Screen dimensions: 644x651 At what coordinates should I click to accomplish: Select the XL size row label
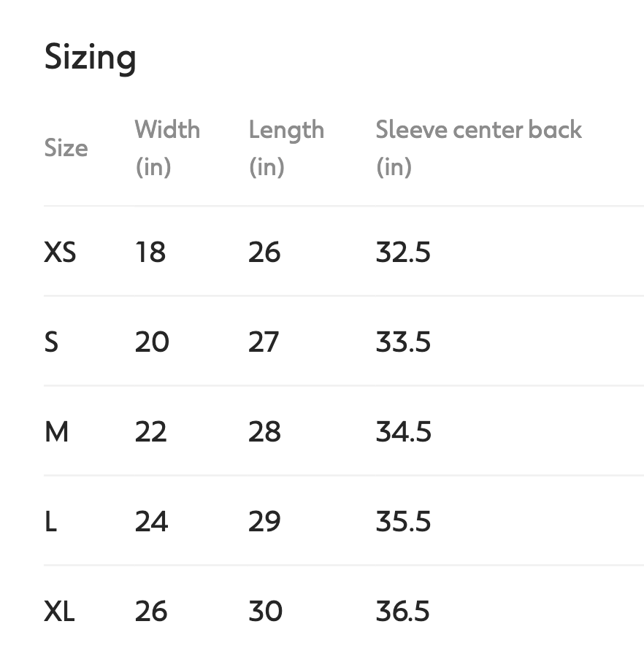coord(59,611)
